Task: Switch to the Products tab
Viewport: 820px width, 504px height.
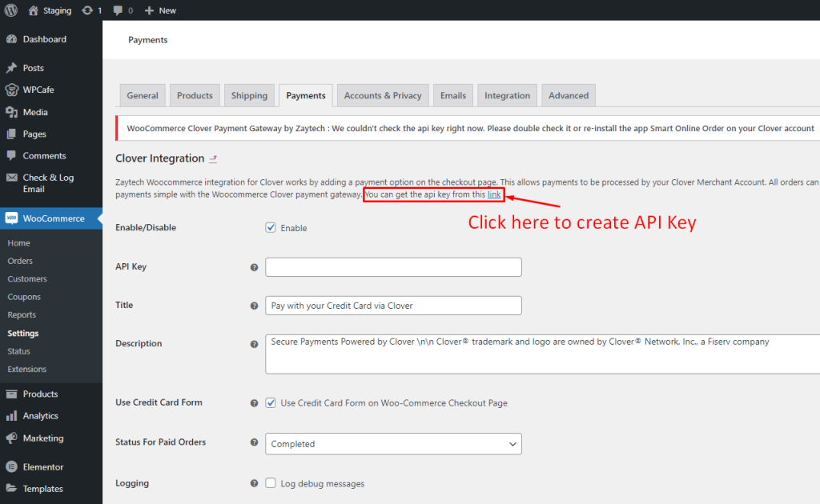Action: (195, 95)
